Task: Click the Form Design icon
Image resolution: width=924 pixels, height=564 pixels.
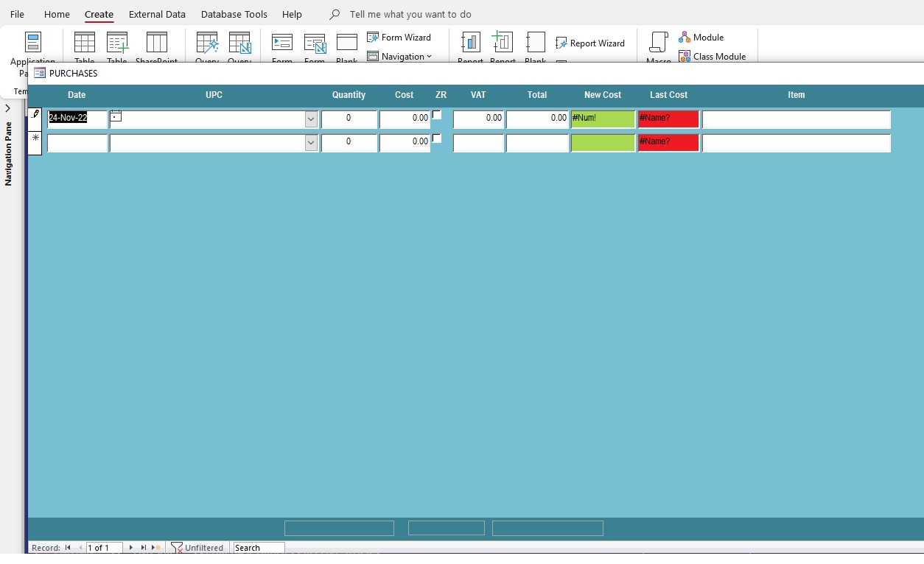Action: pyautogui.click(x=315, y=43)
